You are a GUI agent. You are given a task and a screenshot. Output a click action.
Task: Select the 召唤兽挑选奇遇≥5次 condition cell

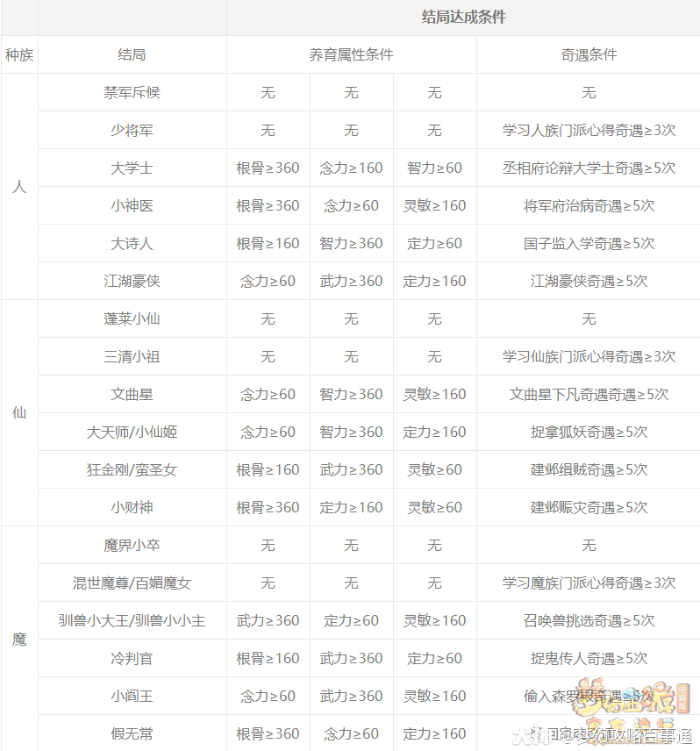pyautogui.click(x=589, y=620)
